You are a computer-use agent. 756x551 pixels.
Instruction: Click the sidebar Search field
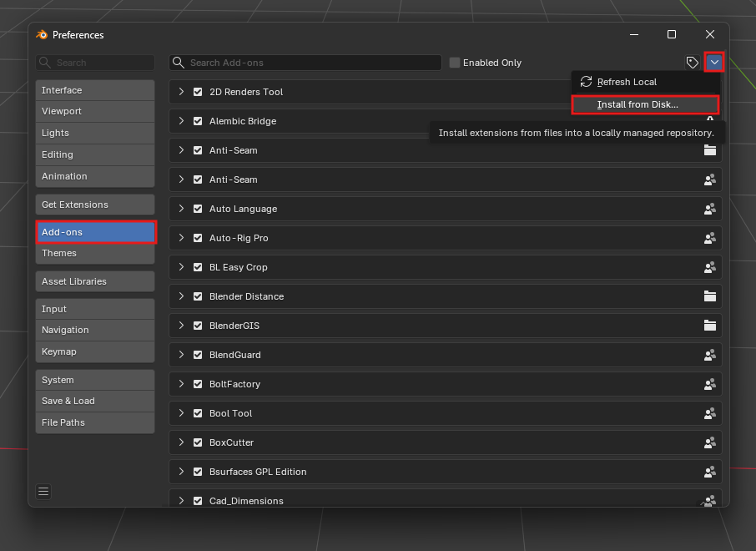pyautogui.click(x=95, y=63)
